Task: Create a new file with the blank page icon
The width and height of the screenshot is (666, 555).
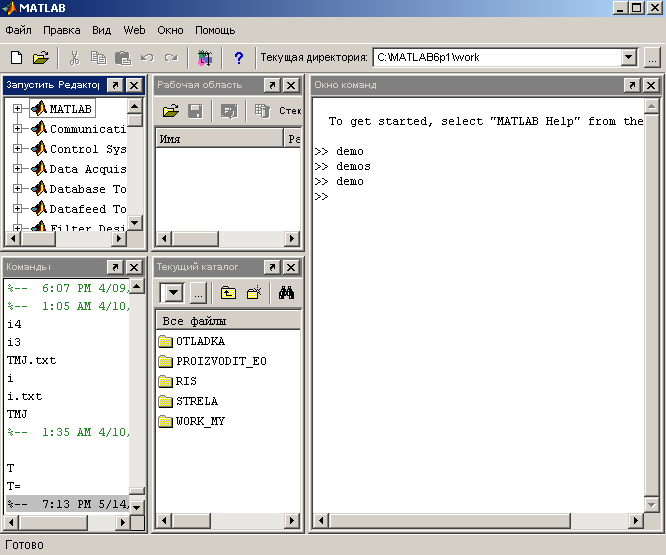Action: (16, 57)
